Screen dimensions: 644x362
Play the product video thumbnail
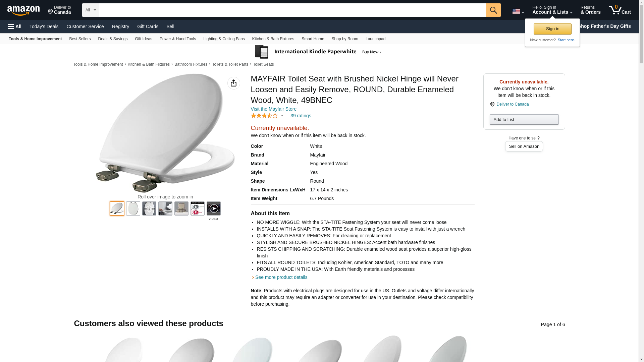pyautogui.click(x=213, y=208)
